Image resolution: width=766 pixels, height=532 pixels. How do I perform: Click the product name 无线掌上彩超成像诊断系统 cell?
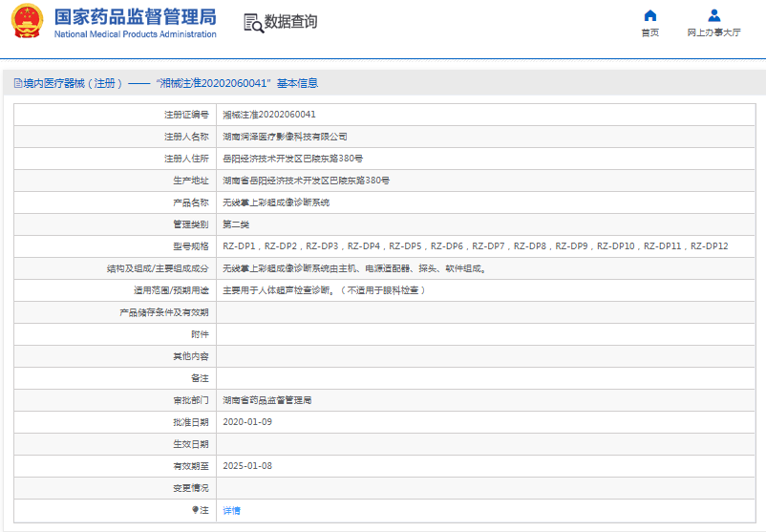click(276, 202)
